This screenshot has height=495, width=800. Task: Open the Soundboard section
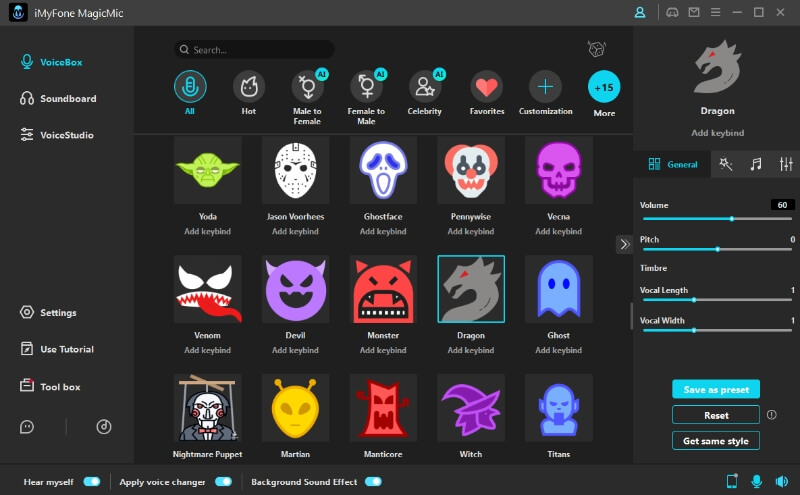tap(58, 98)
